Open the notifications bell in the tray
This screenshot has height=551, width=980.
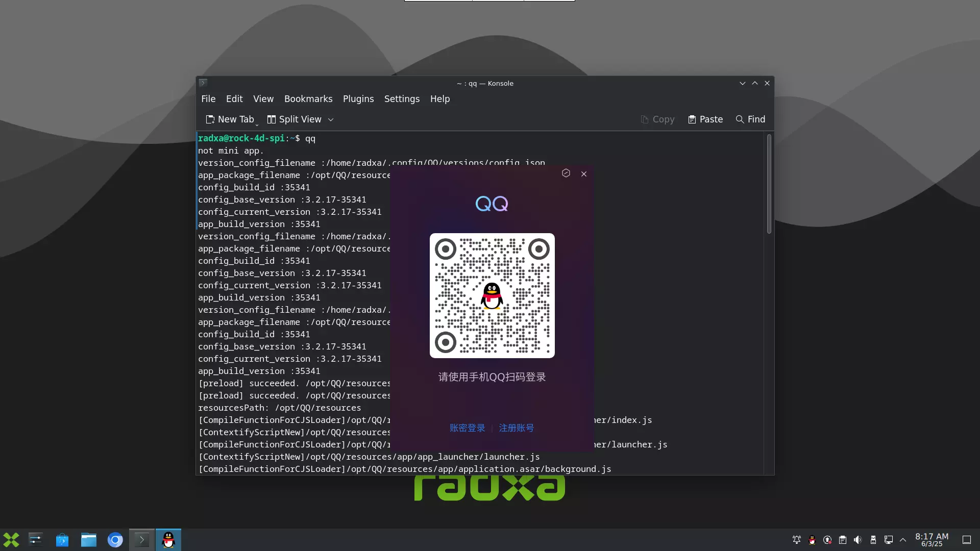coord(797,540)
